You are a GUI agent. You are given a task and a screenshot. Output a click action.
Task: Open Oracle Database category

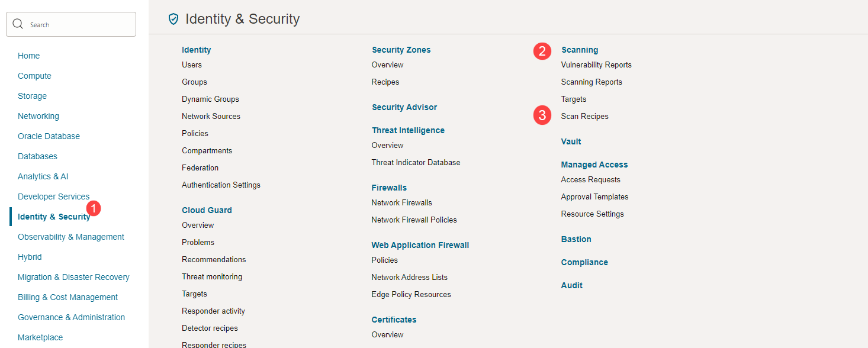point(49,136)
